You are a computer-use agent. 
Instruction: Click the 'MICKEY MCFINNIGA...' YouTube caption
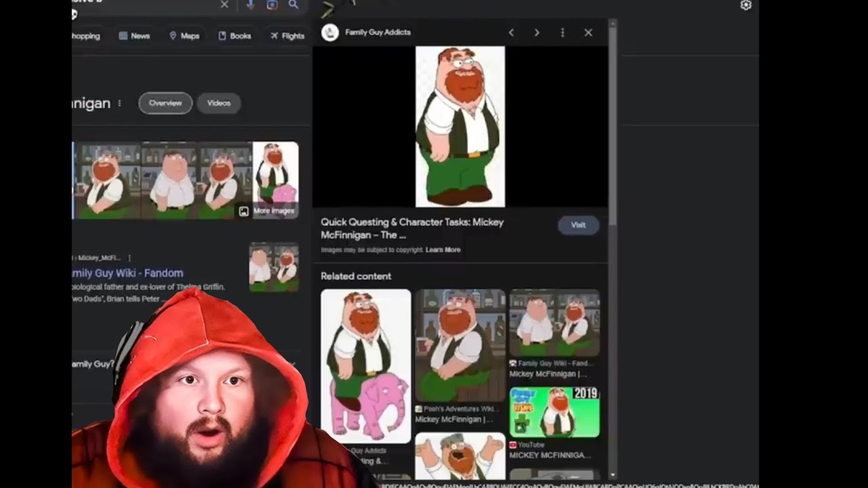550,455
